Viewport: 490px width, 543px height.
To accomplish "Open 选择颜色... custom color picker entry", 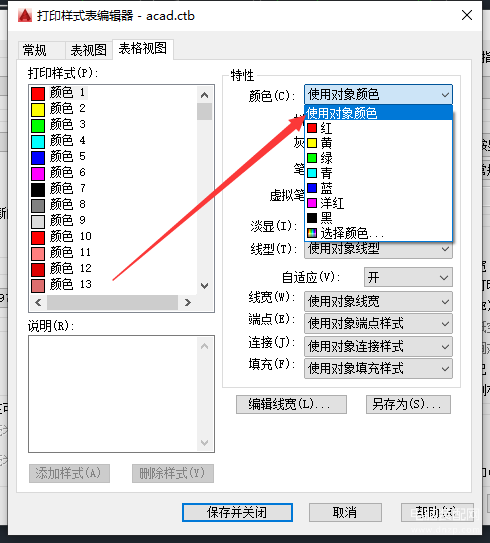I will pyautogui.click(x=378, y=233).
